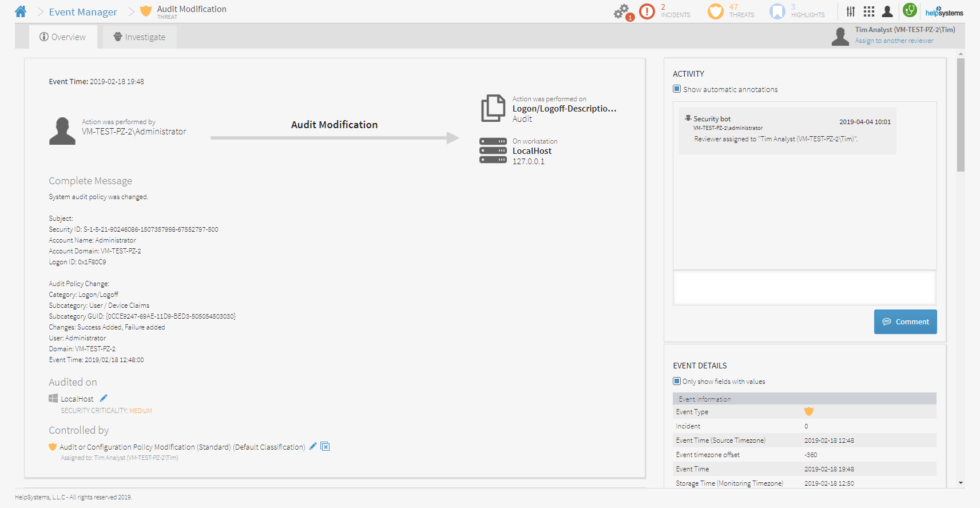This screenshot has height=508, width=980.
Task: Open the gears icon with notification badge
Action: [x=622, y=11]
